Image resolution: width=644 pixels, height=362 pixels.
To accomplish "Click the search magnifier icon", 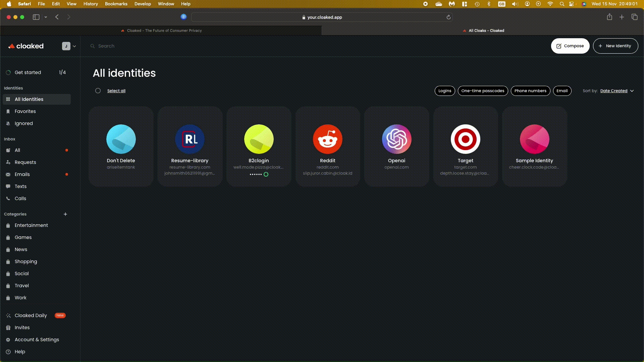I will (x=93, y=46).
